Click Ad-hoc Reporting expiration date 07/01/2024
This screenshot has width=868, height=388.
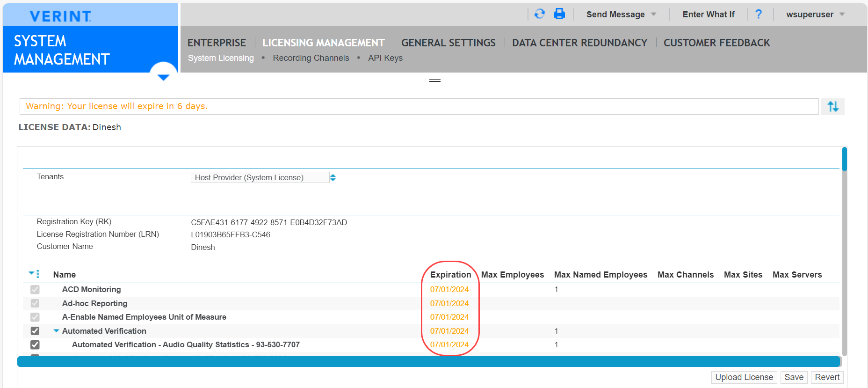449,303
